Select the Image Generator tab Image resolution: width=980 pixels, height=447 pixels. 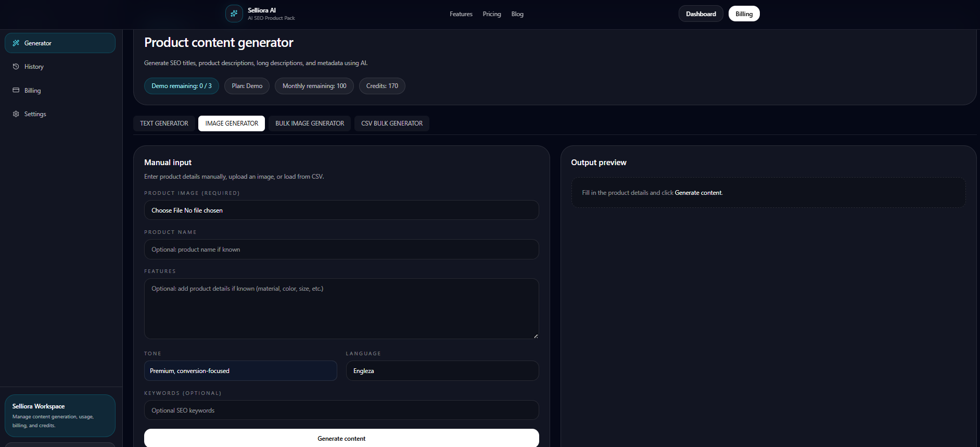[x=232, y=123]
